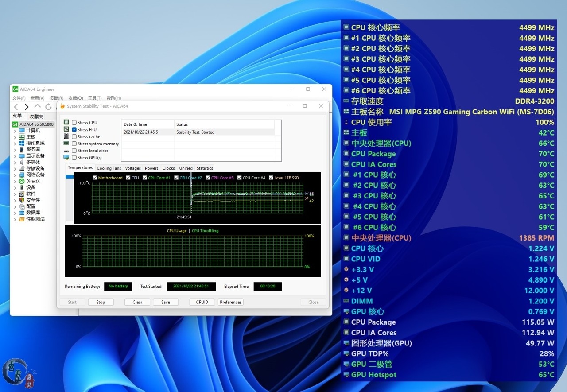
Task: Click the percent icon beside Stress FPU
Action: point(66,129)
